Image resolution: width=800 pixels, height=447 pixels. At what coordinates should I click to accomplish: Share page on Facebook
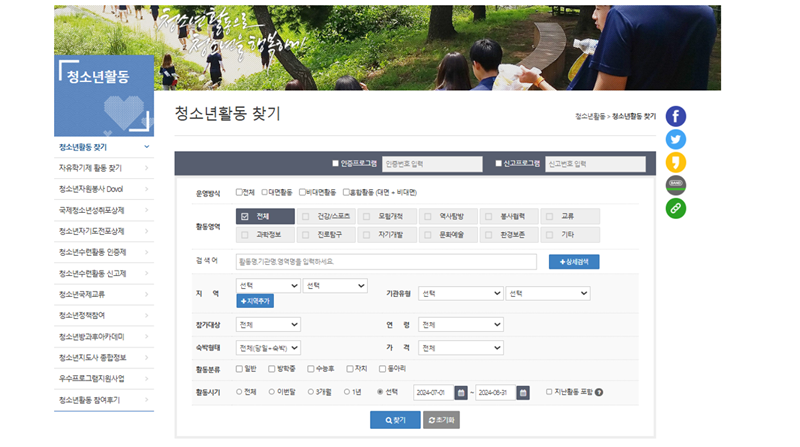tap(676, 116)
